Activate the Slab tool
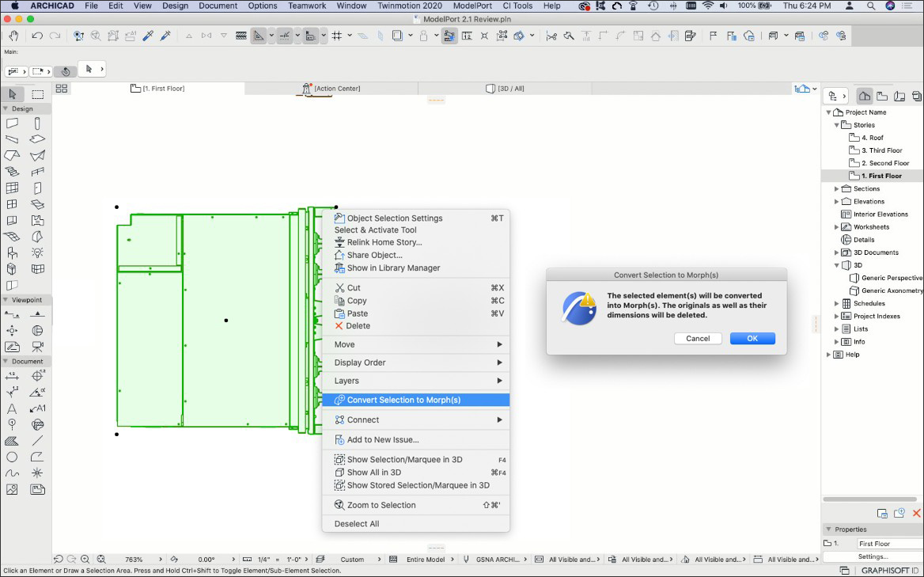The image size is (924, 577). [37, 139]
